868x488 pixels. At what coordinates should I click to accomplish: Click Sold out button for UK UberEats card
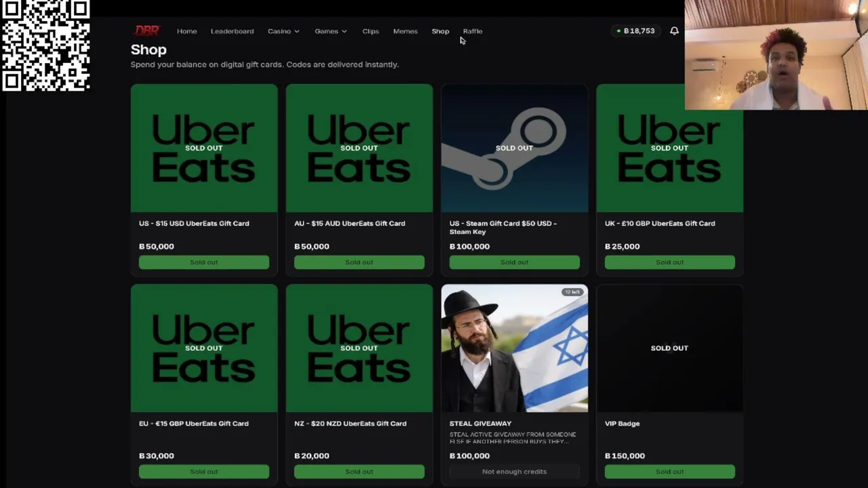pos(670,262)
